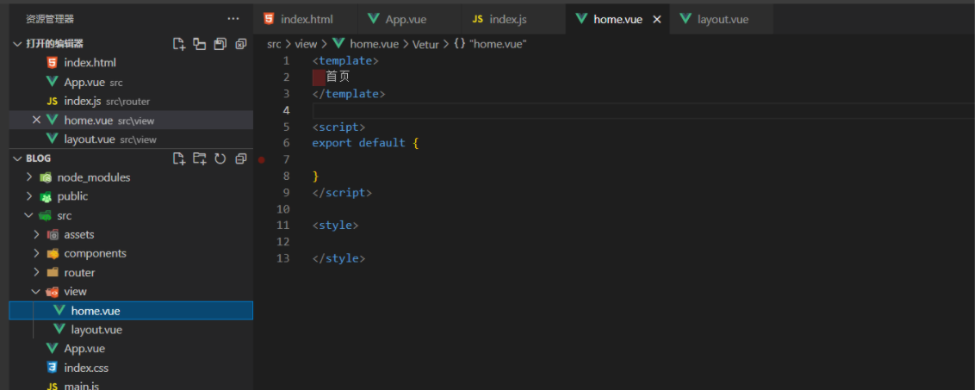980x390 pixels.
Task: Open index.js src\router in open editors
Action: [x=131, y=102]
